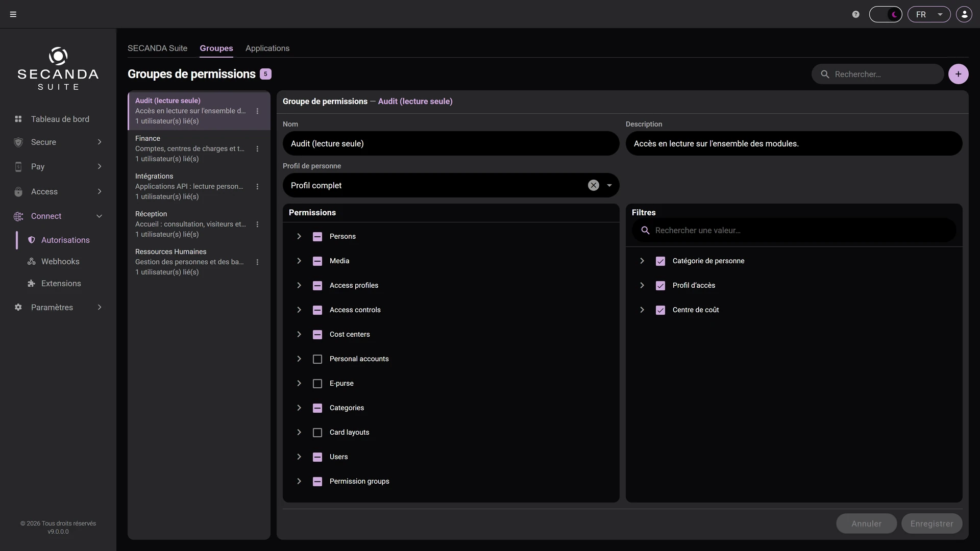Collapse the Connect sidebar section
Image resolution: width=980 pixels, height=551 pixels.
pyautogui.click(x=100, y=216)
